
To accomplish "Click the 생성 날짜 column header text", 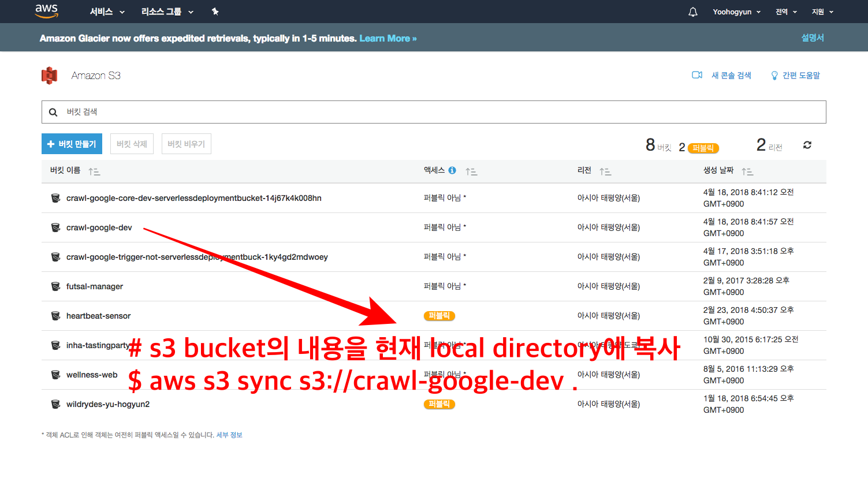I will click(x=718, y=170).
